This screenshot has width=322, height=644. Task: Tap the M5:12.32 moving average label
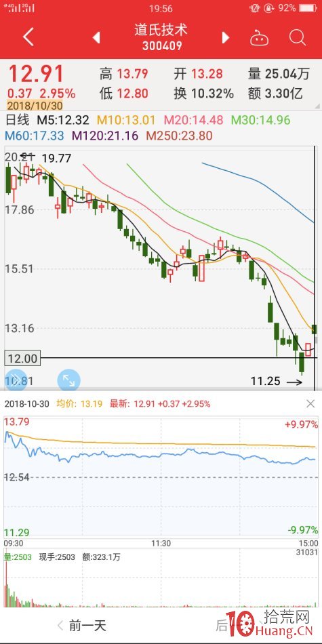tap(63, 121)
